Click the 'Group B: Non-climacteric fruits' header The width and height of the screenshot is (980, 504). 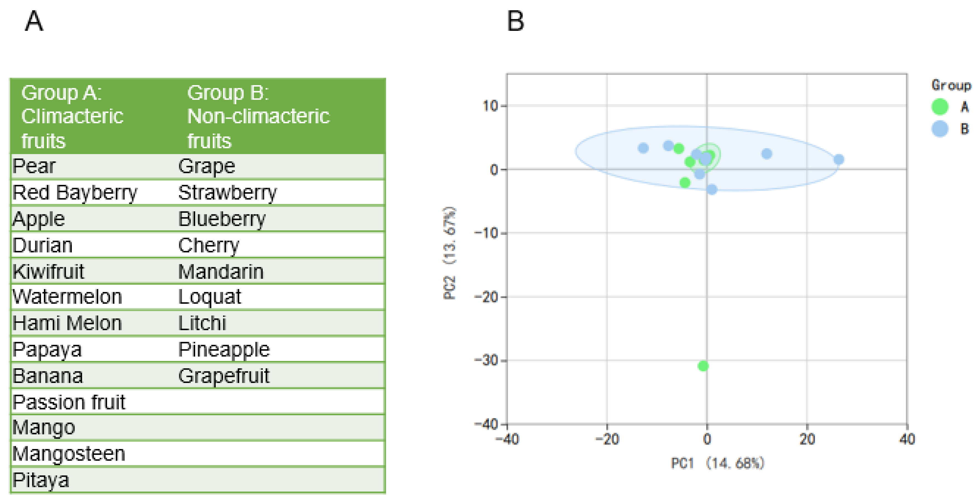(x=258, y=116)
